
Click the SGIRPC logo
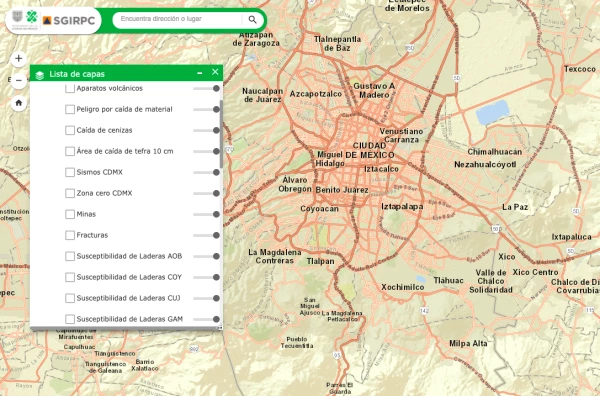coord(69,20)
